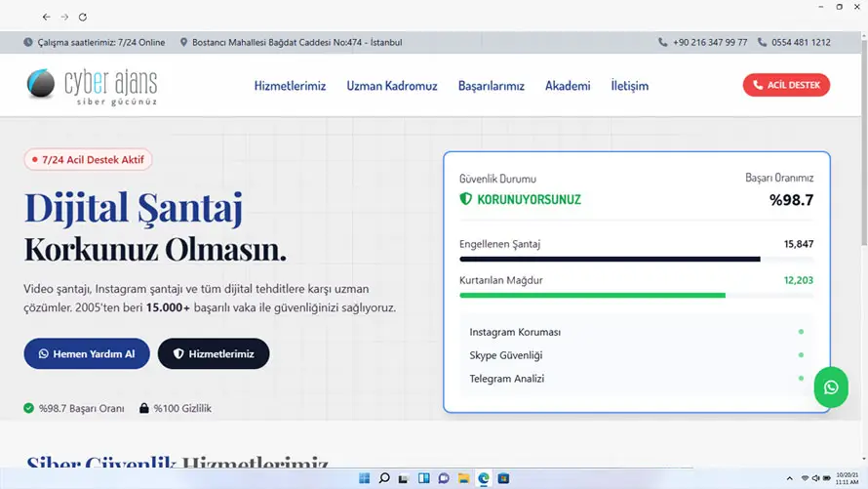Open the Windows Start menu
Screen dimensions: 868x489
coord(364,478)
